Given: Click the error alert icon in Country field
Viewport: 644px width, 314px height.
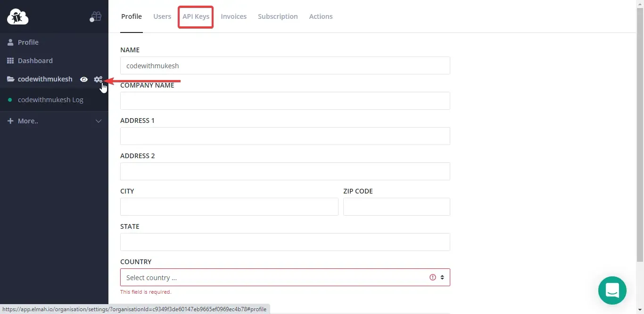Looking at the screenshot, I should click(x=433, y=277).
